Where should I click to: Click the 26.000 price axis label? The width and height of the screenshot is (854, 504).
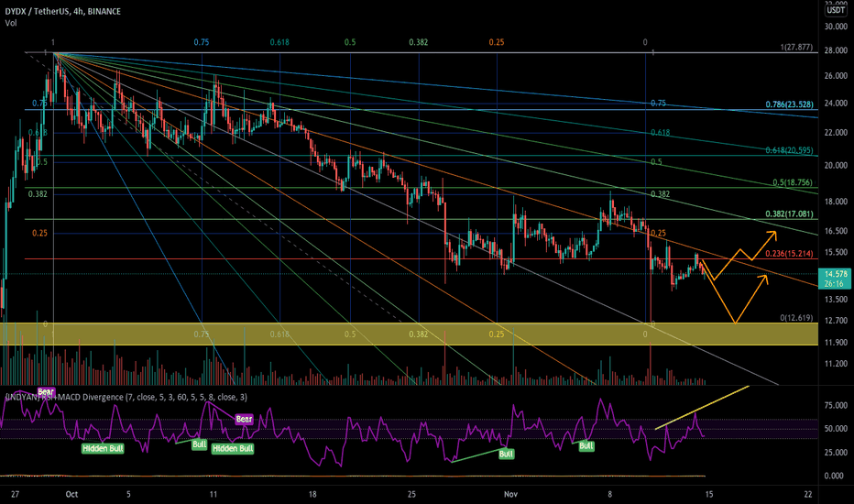pos(836,76)
